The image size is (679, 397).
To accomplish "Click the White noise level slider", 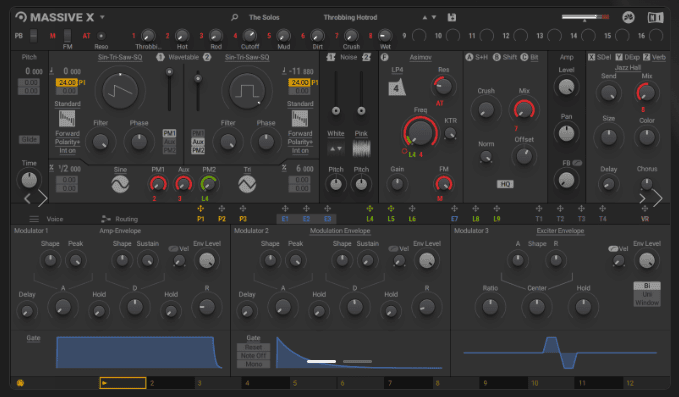I will tap(336, 94).
